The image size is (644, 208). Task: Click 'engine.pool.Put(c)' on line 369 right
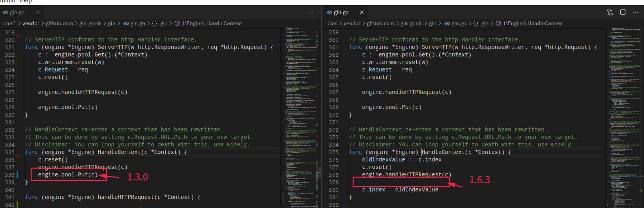click(392, 107)
